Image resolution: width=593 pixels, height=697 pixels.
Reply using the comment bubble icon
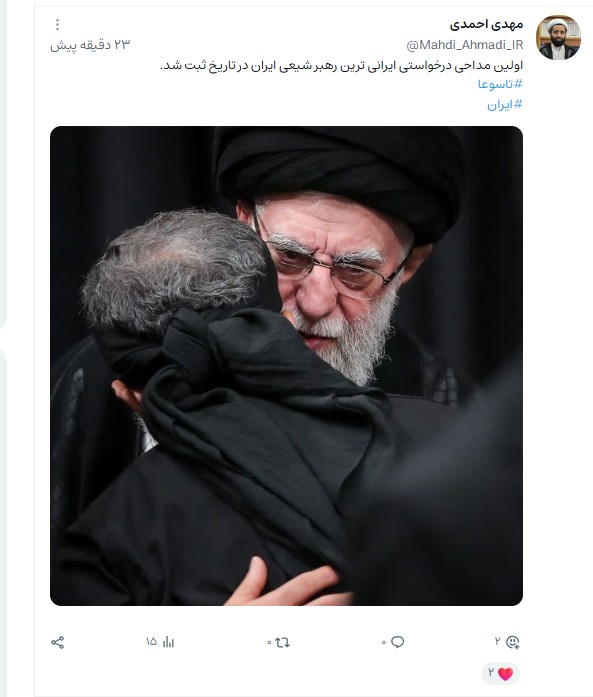coord(397,642)
